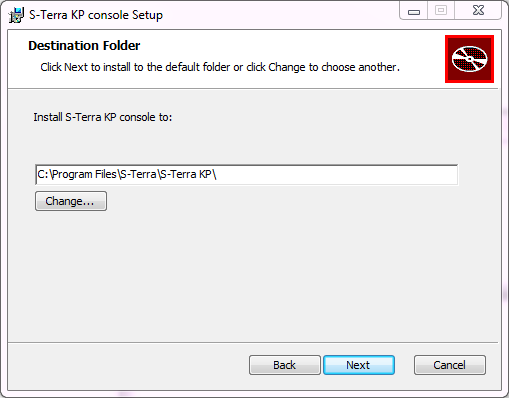
Task: Click the installer icon in the title bar
Action: coord(16,15)
